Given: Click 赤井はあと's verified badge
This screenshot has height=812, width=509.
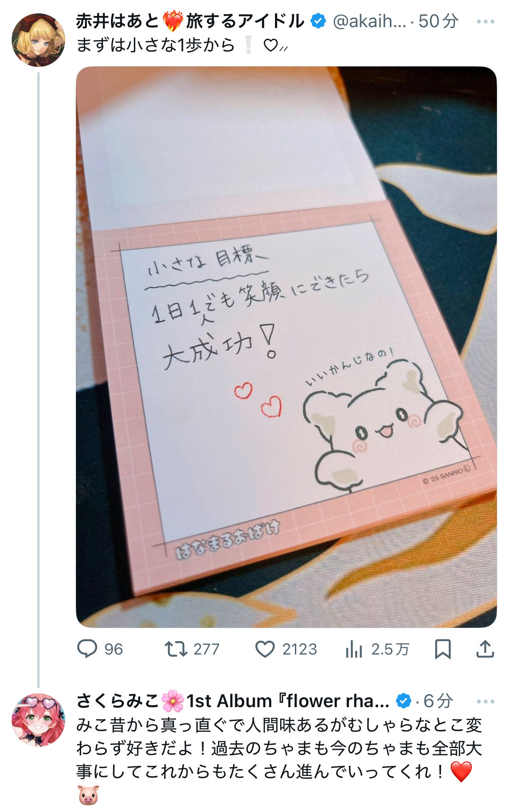Looking at the screenshot, I should 319,21.
